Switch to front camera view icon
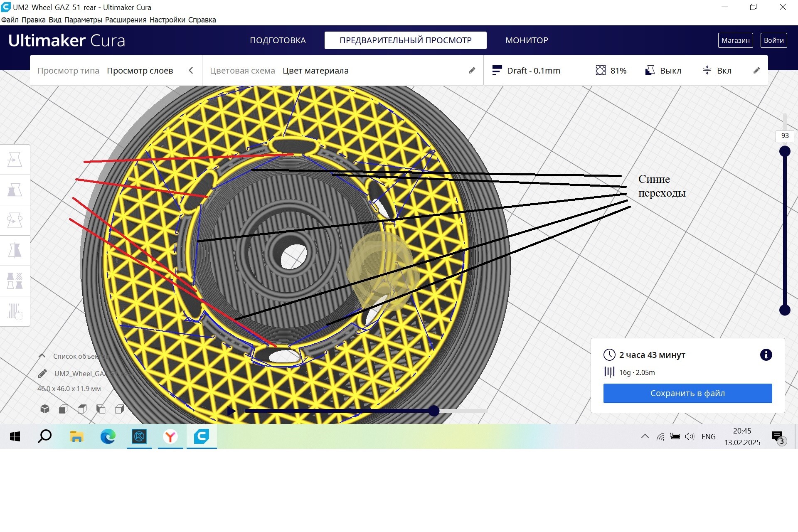 coord(64,409)
